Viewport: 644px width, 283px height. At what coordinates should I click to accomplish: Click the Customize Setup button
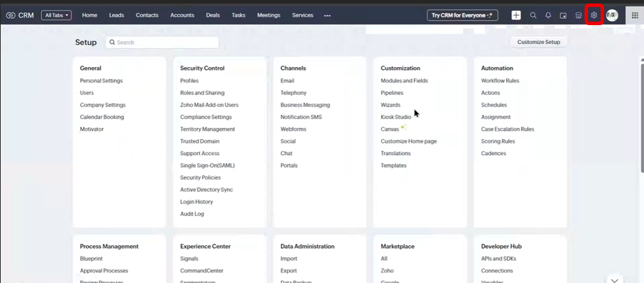(538, 42)
